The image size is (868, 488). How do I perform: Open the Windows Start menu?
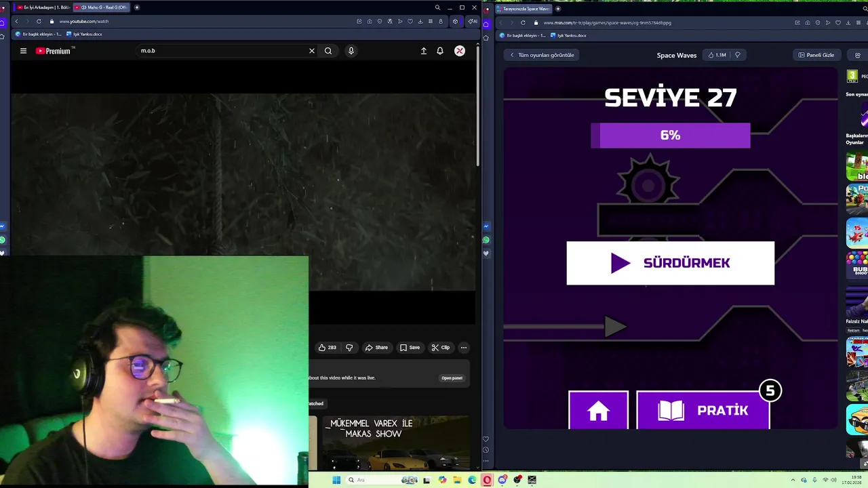coord(336,480)
